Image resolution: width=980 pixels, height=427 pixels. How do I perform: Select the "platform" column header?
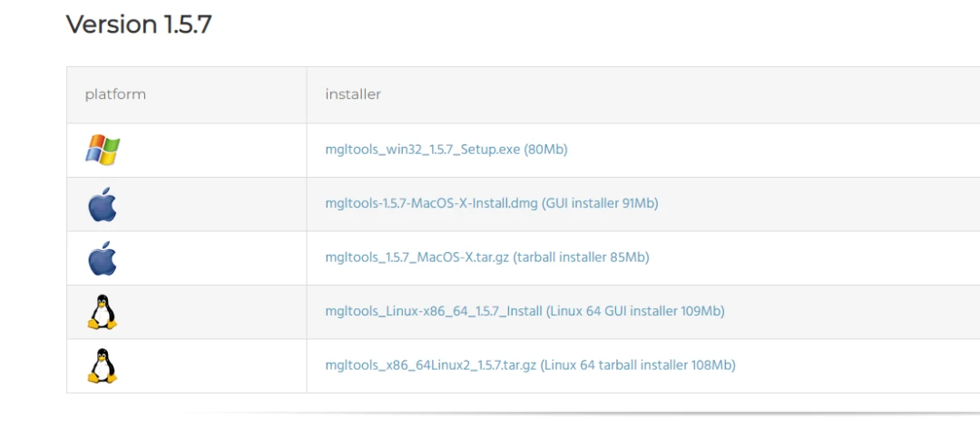coord(115,94)
